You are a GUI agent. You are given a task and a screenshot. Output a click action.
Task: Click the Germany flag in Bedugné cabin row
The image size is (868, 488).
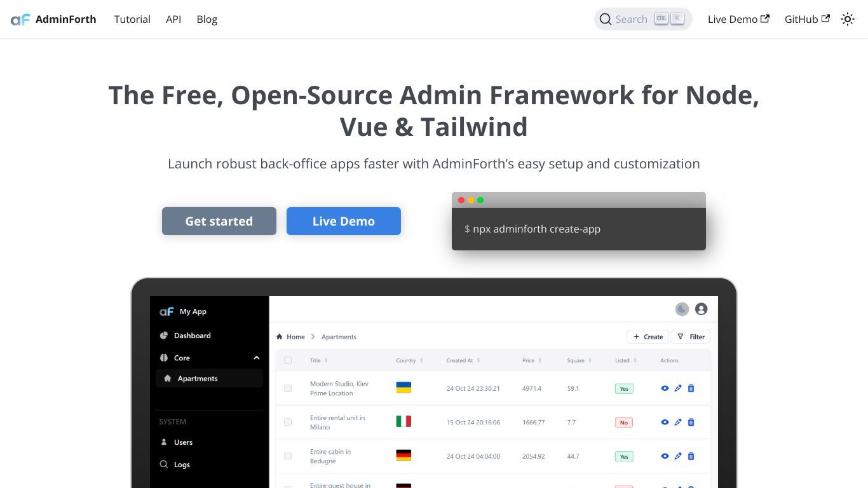click(403, 456)
